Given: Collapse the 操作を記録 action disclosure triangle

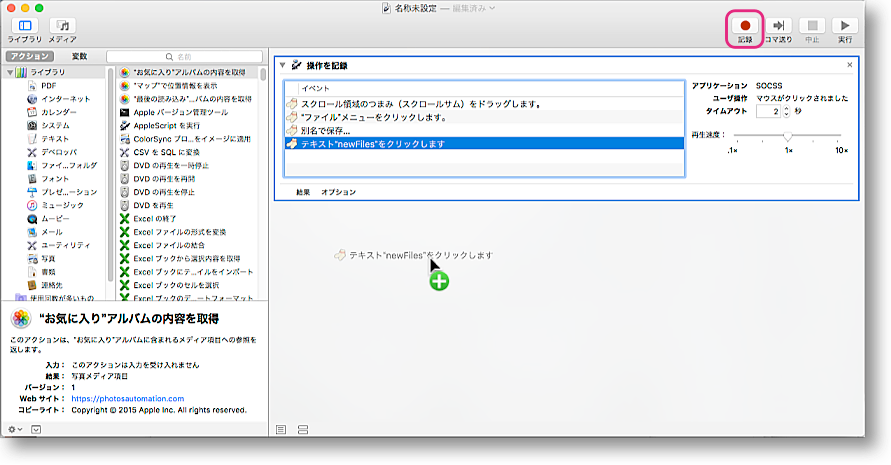Looking at the screenshot, I should [283, 65].
